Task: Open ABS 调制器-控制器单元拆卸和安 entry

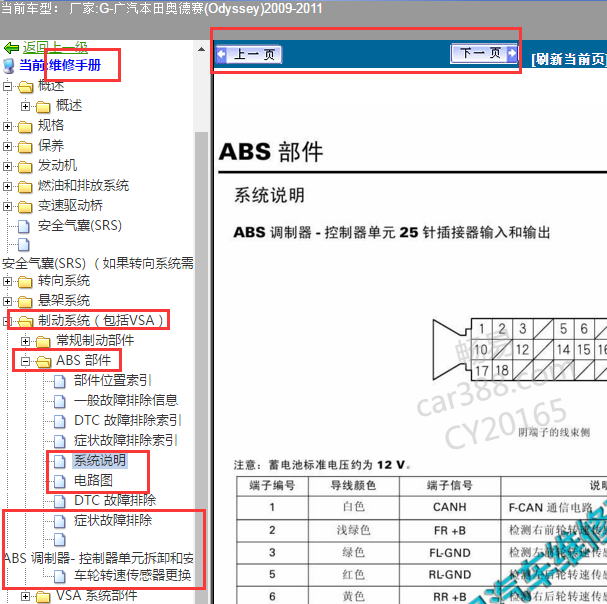Action: coord(99,558)
